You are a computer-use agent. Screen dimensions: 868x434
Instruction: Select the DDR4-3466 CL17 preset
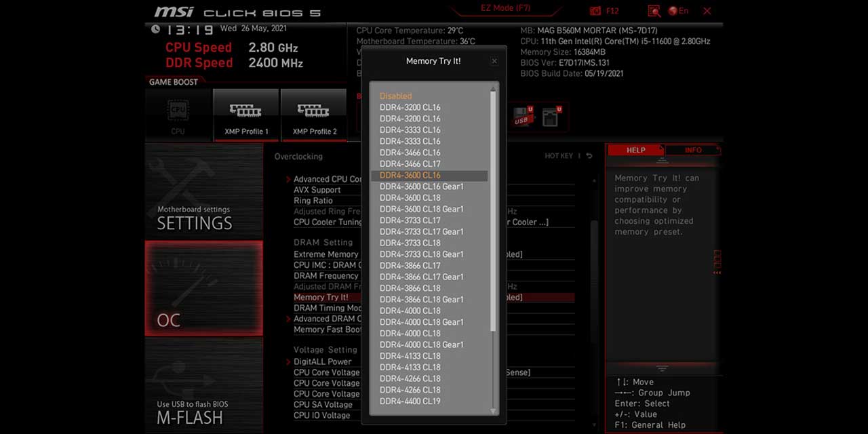tap(410, 164)
